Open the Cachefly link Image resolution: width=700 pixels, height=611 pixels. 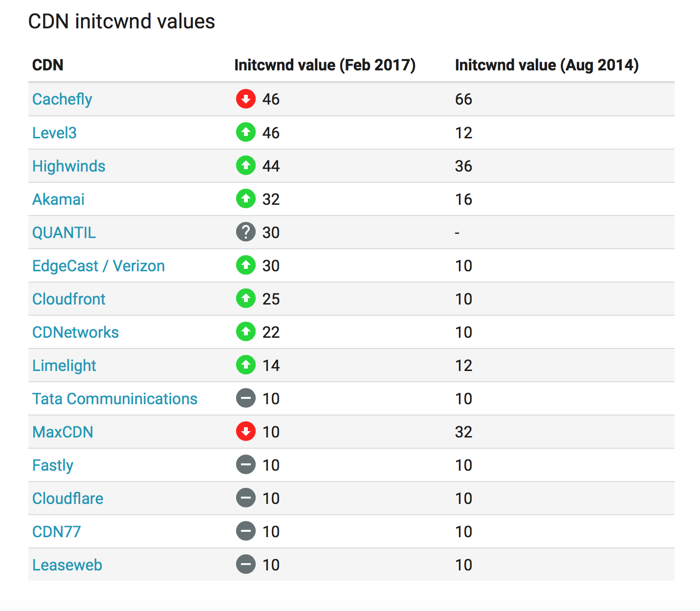62,99
